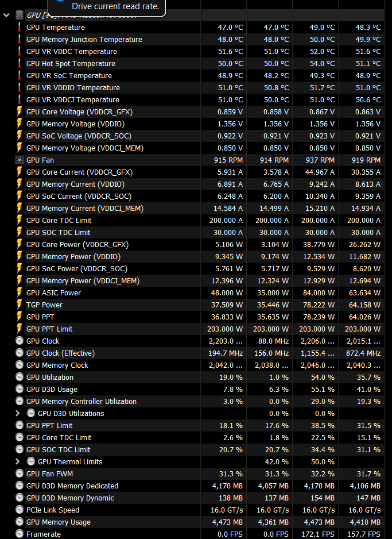This screenshot has width=392, height=539.
Task: Click the 4,473 MB current GPU Memory Usage value
Action: coord(227,522)
